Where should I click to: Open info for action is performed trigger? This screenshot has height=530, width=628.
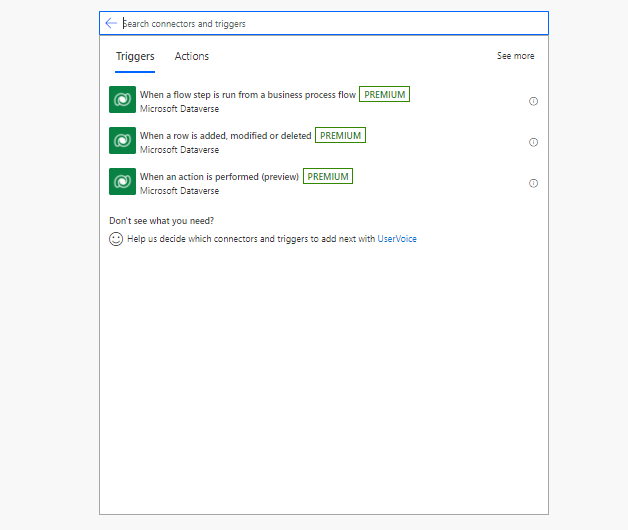[533, 183]
